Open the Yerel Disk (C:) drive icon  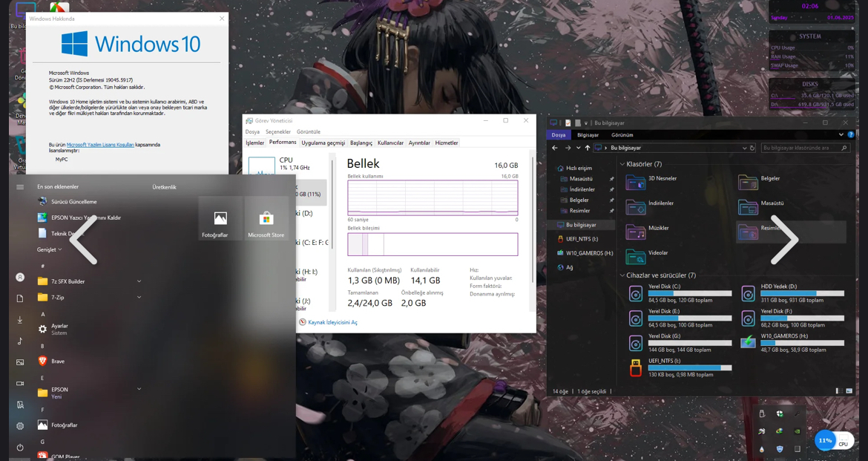point(636,294)
